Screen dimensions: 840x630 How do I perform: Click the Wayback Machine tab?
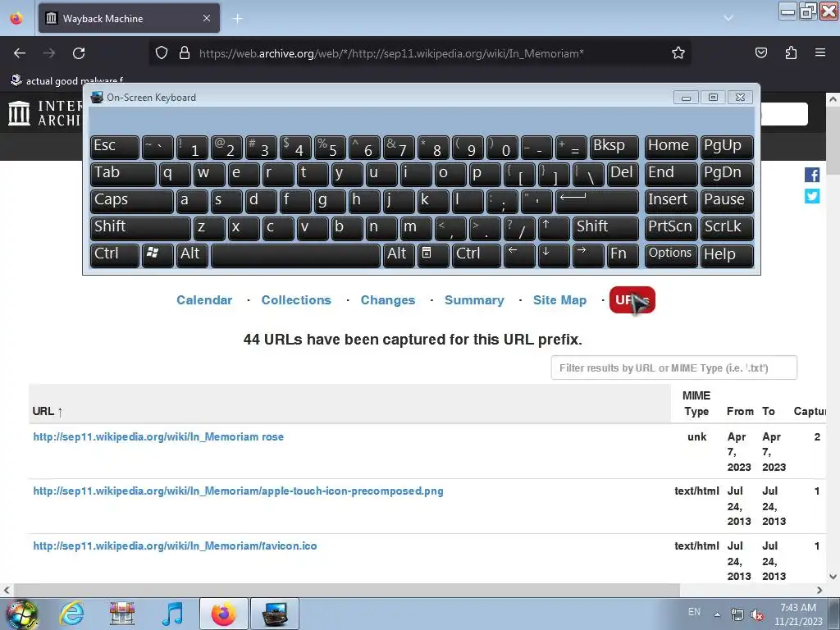click(129, 18)
